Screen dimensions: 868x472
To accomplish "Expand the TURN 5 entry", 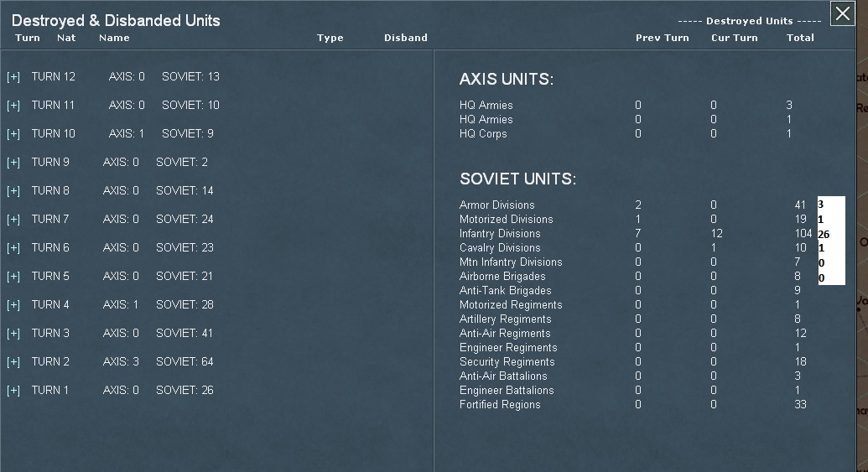I will [x=13, y=276].
